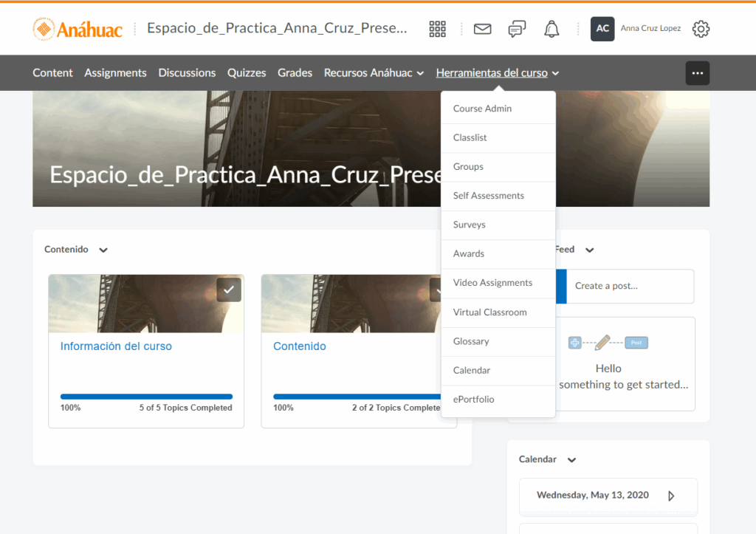The width and height of the screenshot is (756, 534).
Task: Select Virtual Classroom from the menu
Action: (x=489, y=312)
